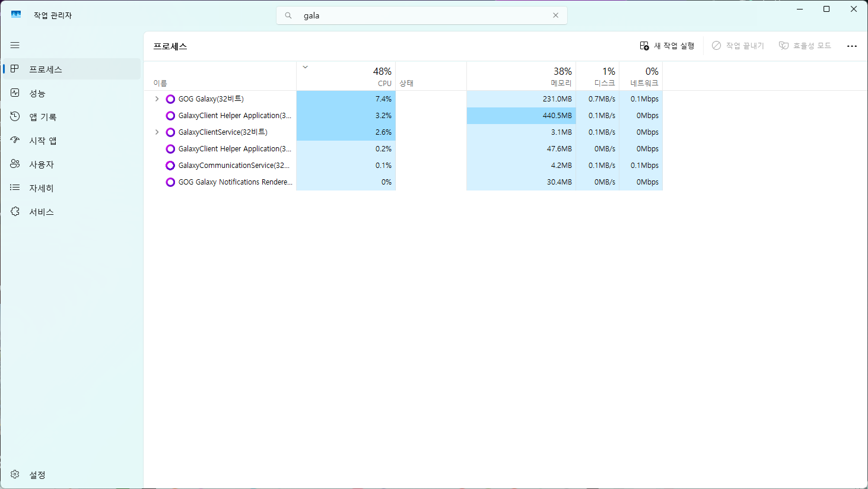Click the 2.6% CPU cell
Image resolution: width=868 pixels, height=489 pixels.
(x=346, y=132)
